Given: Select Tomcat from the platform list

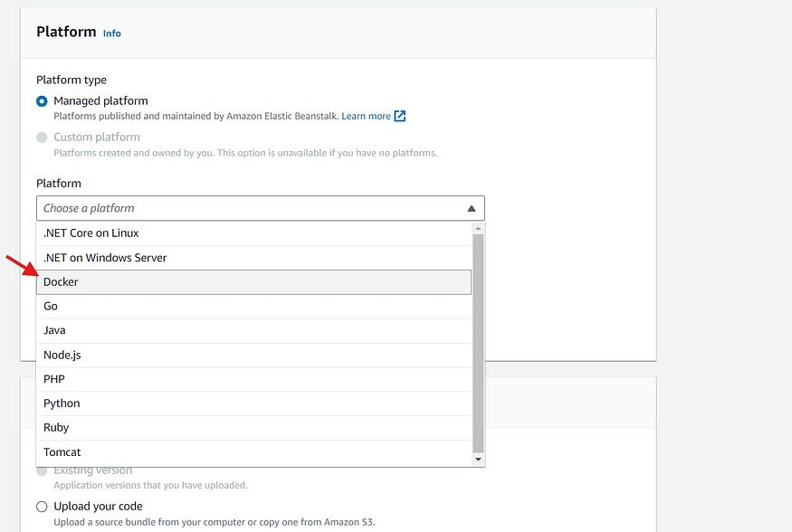Looking at the screenshot, I should click(x=253, y=452).
